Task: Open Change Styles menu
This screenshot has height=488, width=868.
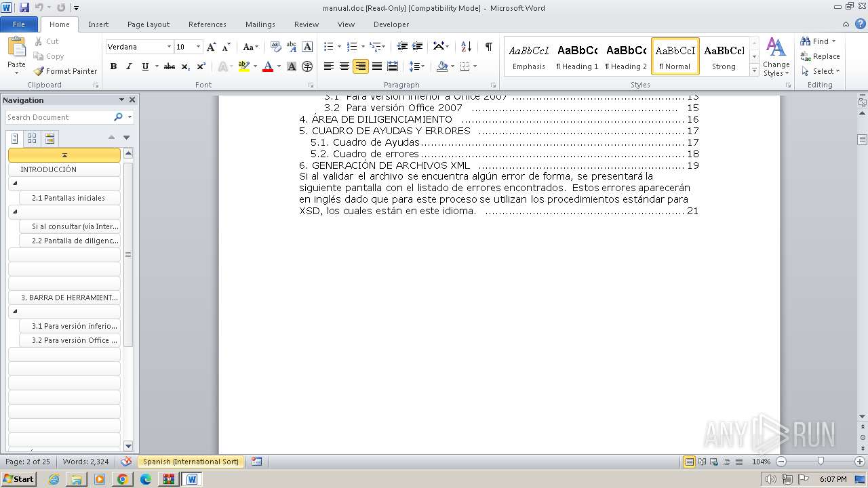Action: [x=776, y=57]
